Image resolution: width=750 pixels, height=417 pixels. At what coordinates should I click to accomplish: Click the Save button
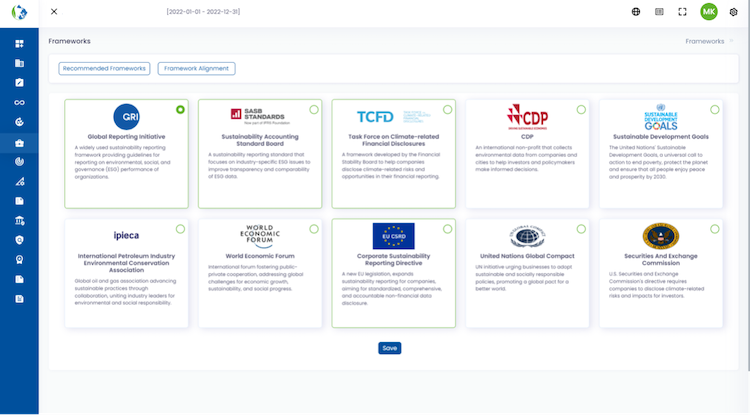pyautogui.click(x=390, y=348)
